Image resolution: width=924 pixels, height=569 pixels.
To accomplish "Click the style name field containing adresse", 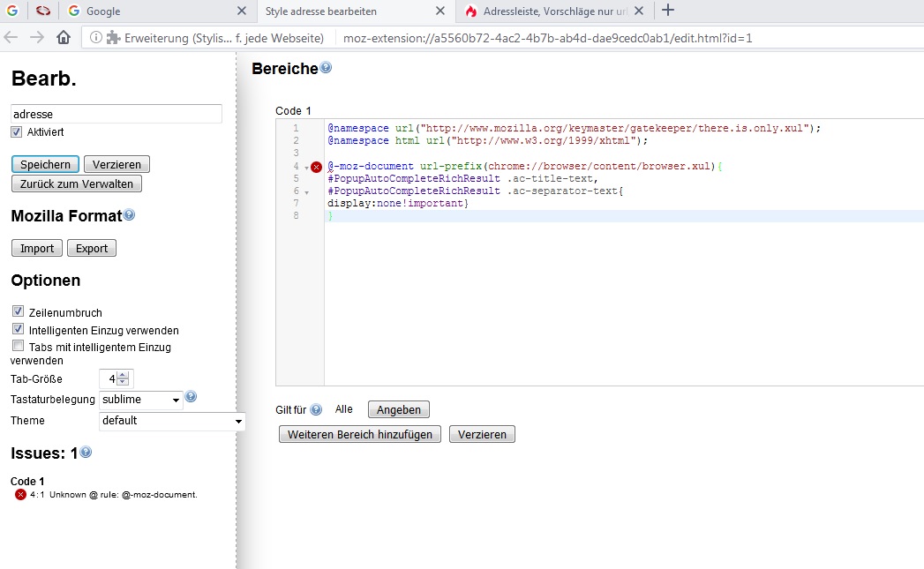I will (x=116, y=114).
